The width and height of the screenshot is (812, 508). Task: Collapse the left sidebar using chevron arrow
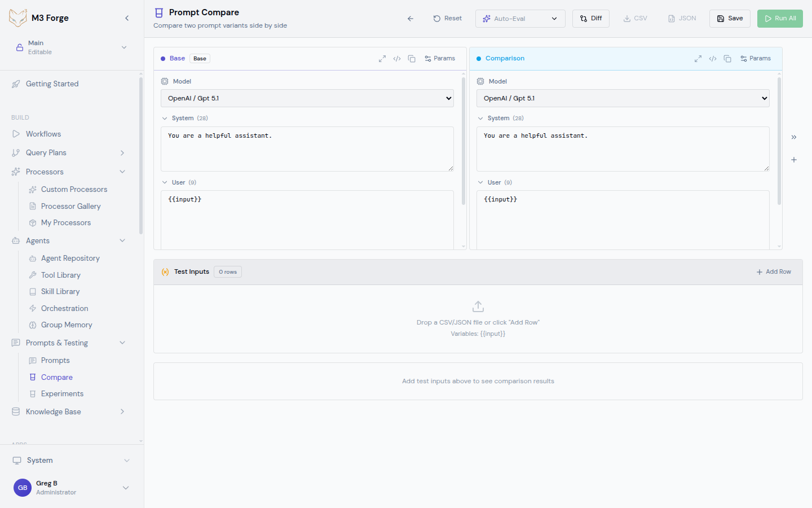point(127,17)
